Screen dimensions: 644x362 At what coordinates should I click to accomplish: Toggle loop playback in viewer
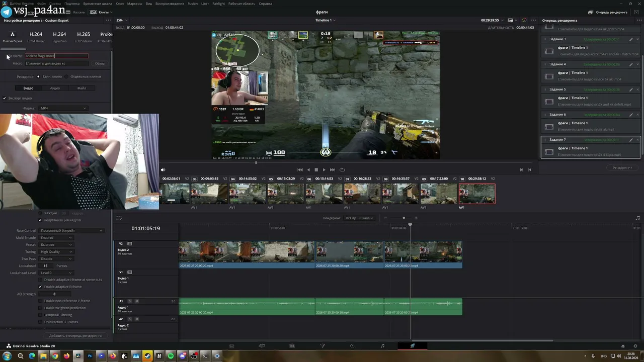pos(342,170)
